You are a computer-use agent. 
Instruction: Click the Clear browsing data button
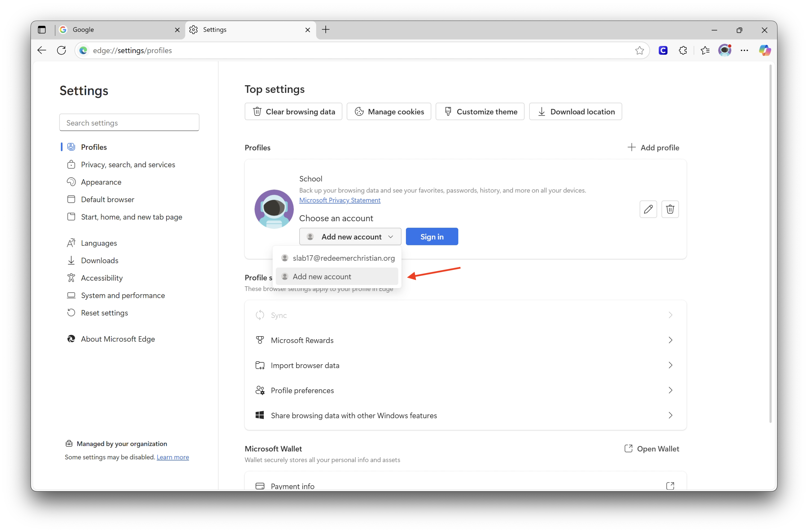click(293, 112)
